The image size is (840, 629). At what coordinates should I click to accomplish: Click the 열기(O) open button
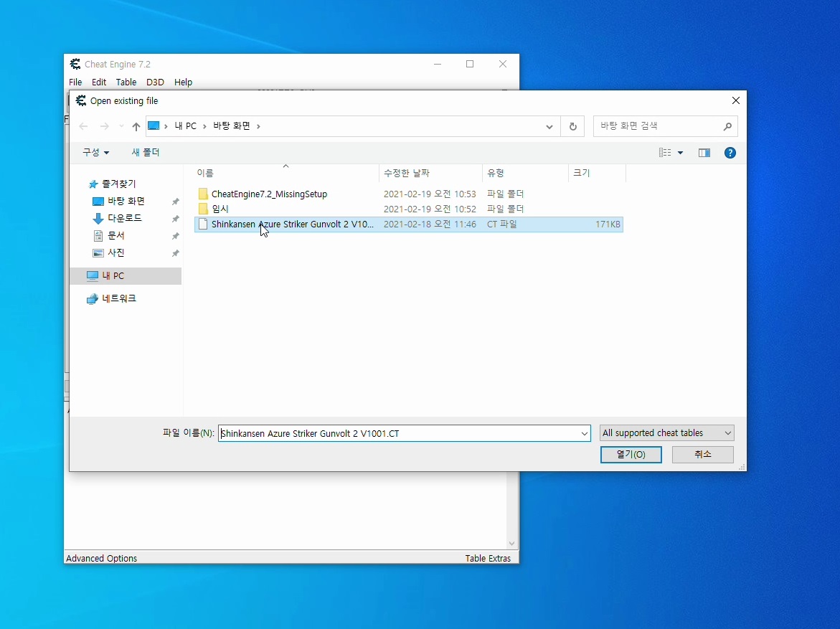[631, 454]
